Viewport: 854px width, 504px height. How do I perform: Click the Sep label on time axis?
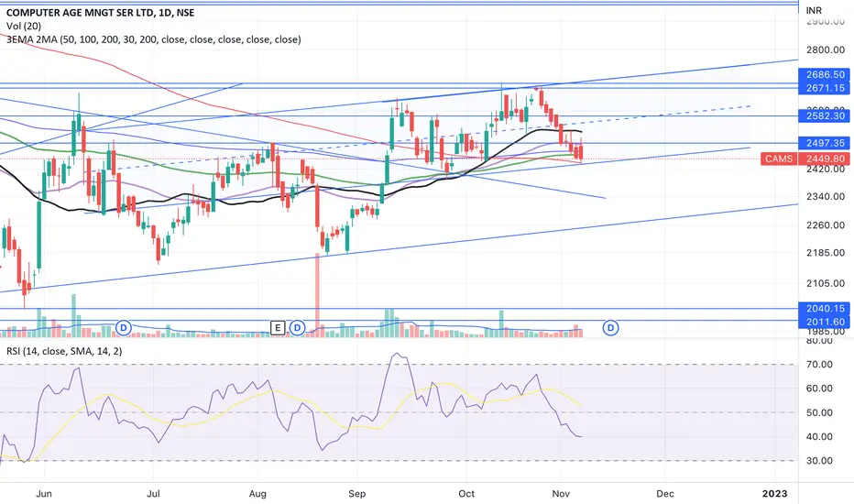click(356, 494)
